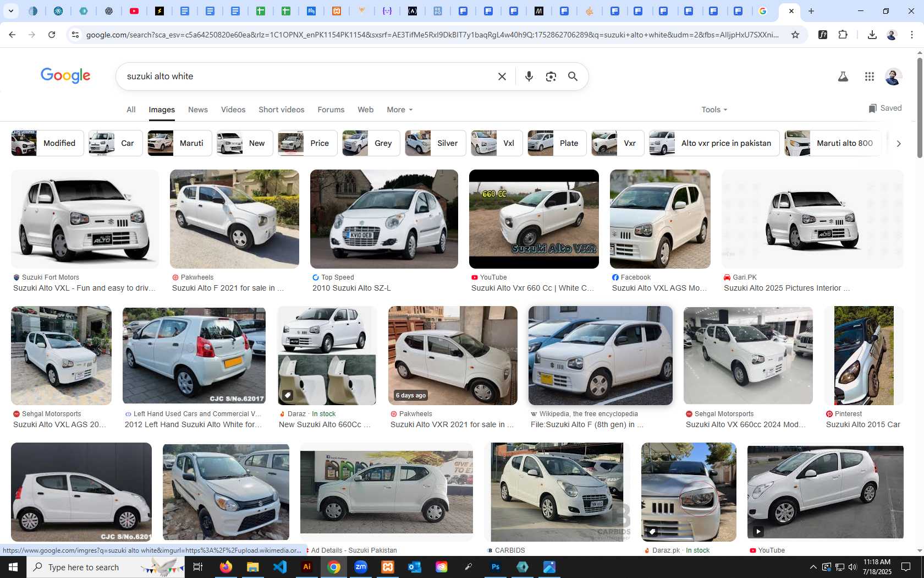Open the Windows Start menu

point(13,567)
